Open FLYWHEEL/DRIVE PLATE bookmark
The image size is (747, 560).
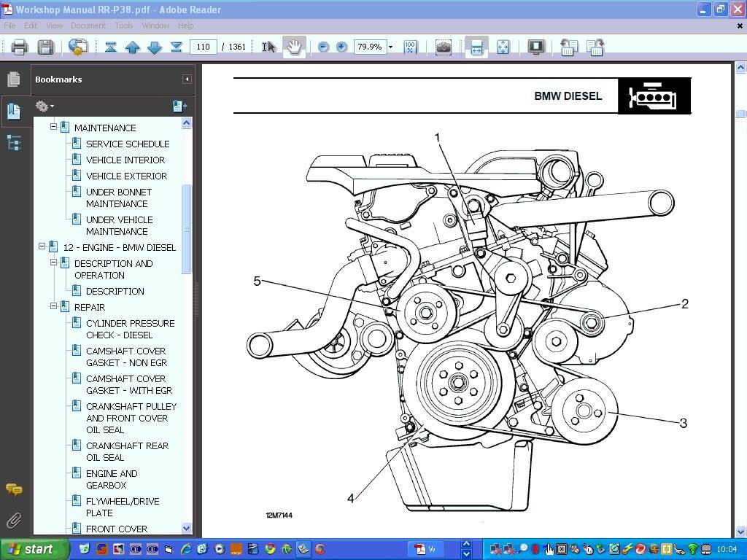(123, 507)
